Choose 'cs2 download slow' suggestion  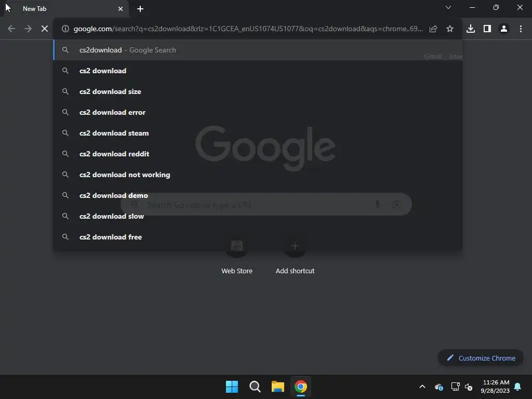(258, 216)
